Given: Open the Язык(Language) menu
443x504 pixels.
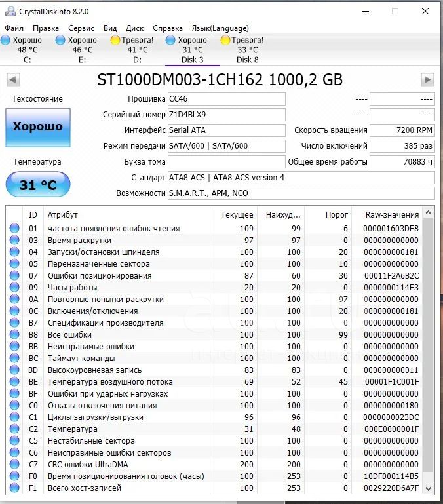Looking at the screenshot, I should click(220, 28).
